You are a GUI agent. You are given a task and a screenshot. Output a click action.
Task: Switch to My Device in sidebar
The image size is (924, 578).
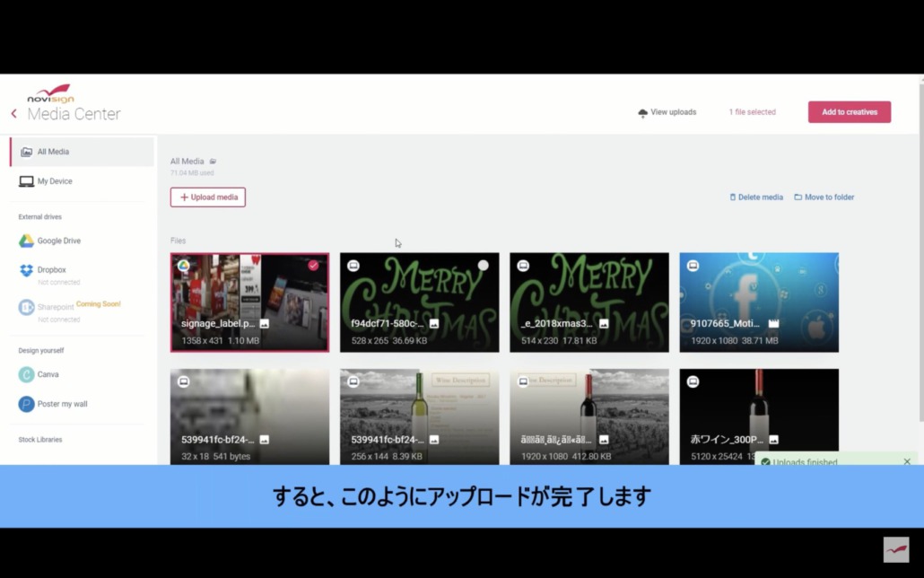[x=54, y=181]
